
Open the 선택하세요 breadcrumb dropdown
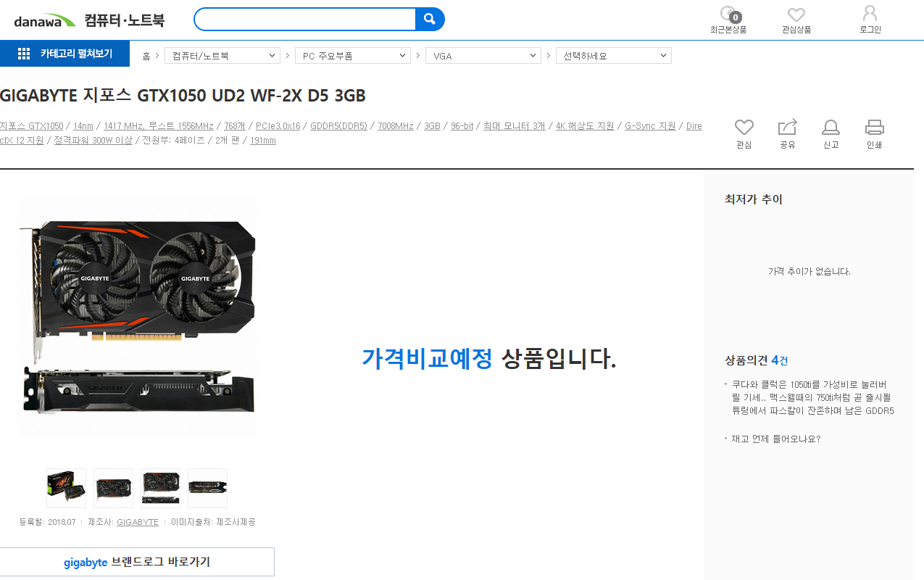pyautogui.click(x=614, y=56)
